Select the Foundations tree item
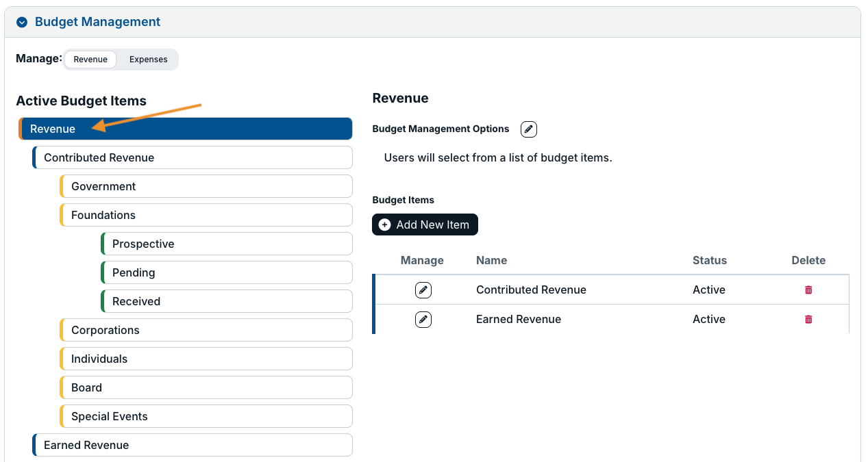Screen dimensions: 868x462 tap(206, 215)
